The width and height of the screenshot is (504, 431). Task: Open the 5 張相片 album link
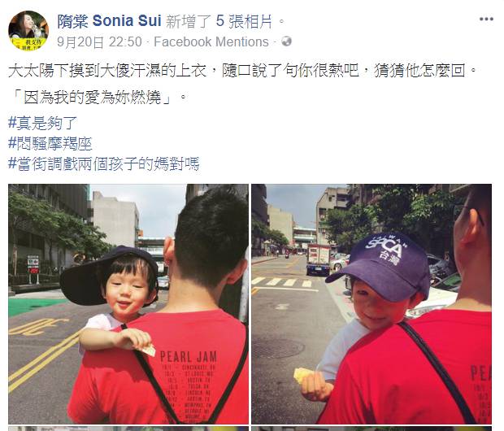point(244,21)
